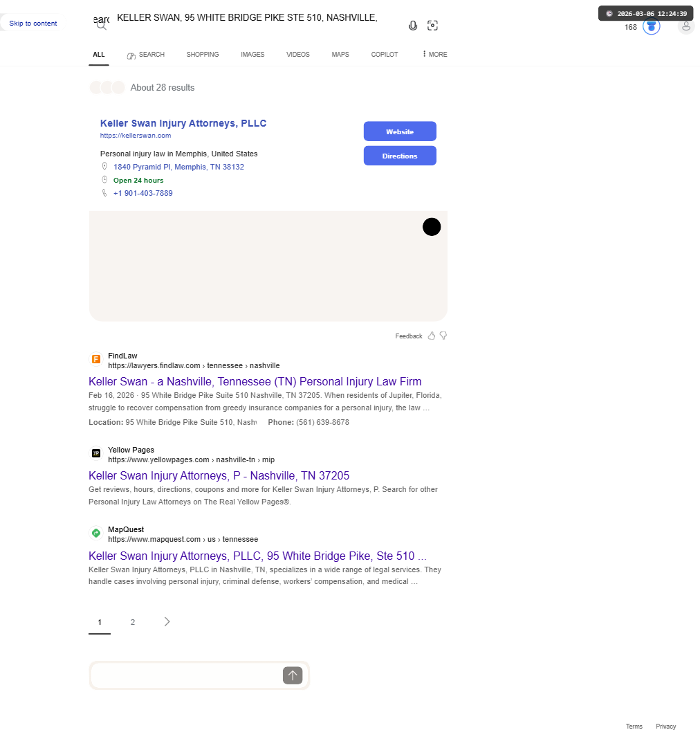The image size is (700, 739).
Task: Click the Terms footer link
Action: click(x=634, y=727)
